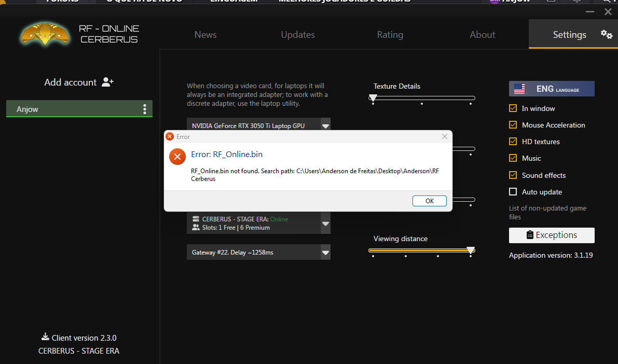
Task: Uncheck the HD textures option
Action: click(x=513, y=142)
